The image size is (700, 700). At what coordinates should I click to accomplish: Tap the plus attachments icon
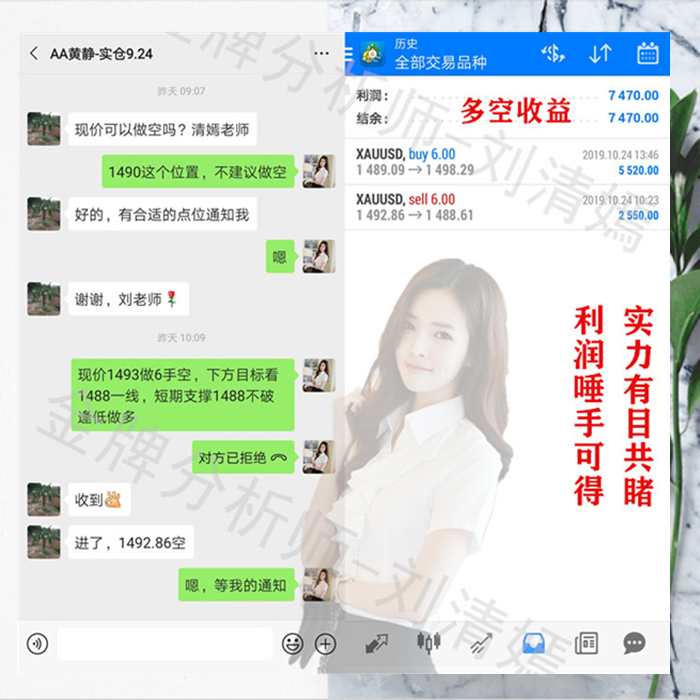325,644
